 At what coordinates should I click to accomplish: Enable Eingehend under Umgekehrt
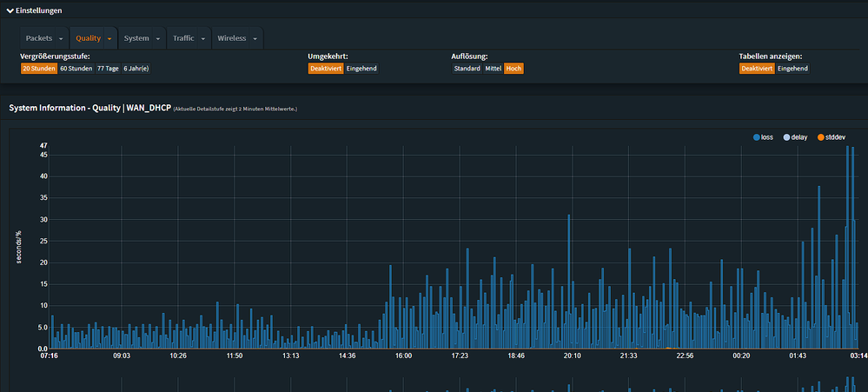[x=361, y=68]
